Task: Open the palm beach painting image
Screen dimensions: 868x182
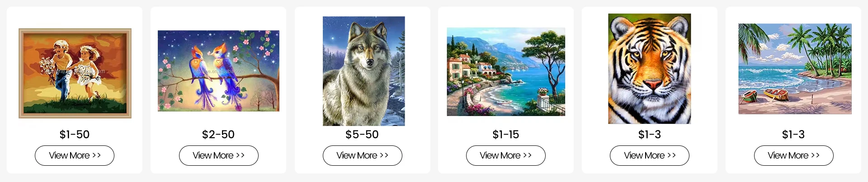Action: point(795,69)
